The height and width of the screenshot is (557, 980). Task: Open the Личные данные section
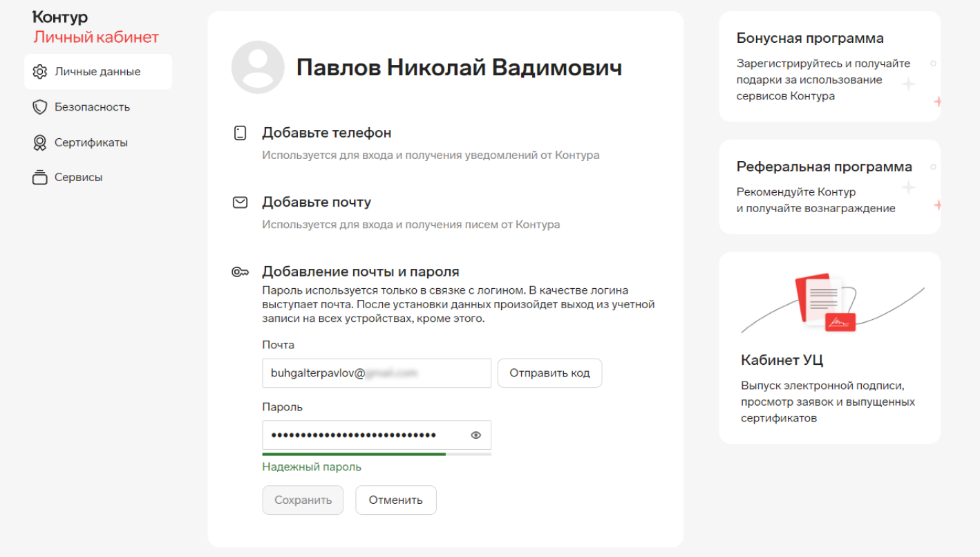point(98,72)
